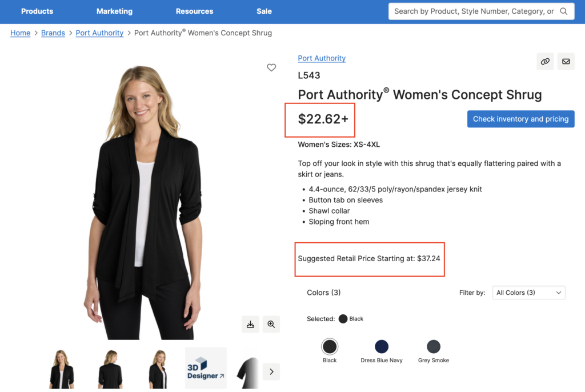Click the copy link icon
Viewport: 585px width, 392px height.
pyautogui.click(x=545, y=61)
